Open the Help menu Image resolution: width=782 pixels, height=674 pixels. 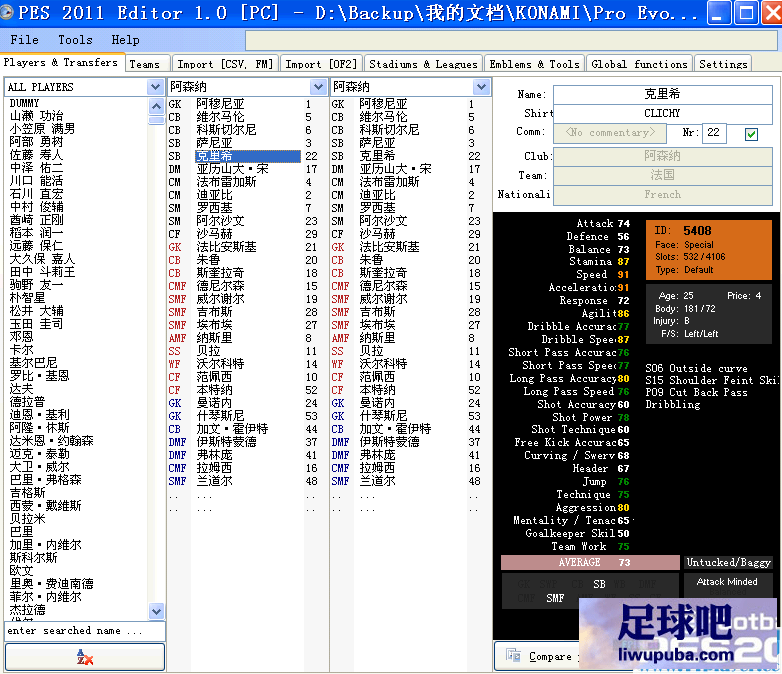[x=125, y=39]
